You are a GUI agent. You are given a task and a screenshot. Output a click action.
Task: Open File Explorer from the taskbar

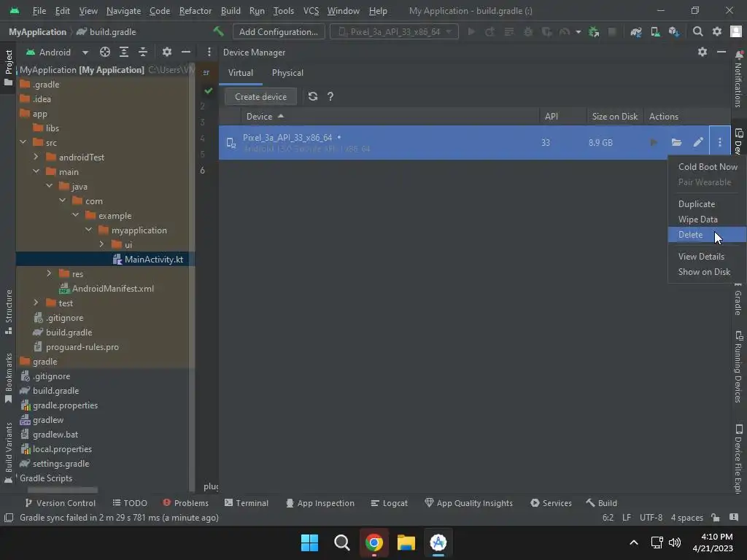point(406,542)
